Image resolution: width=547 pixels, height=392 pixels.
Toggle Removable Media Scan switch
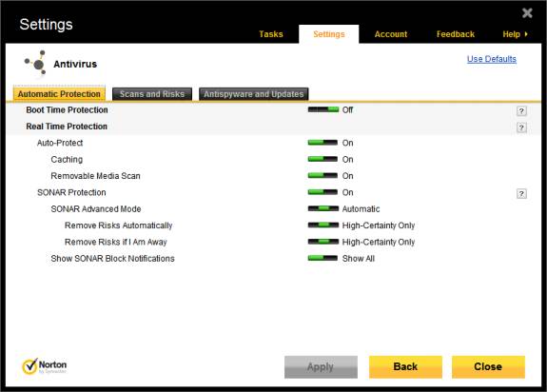coord(322,175)
